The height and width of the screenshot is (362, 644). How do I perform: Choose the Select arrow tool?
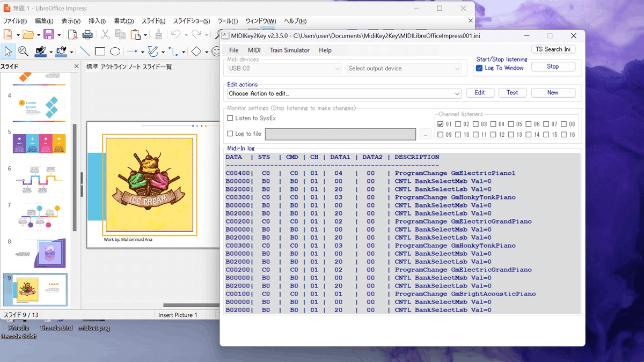coord(8,51)
